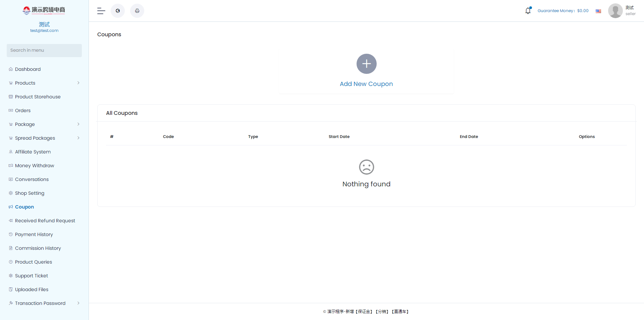Open the globe website icon in top bar
This screenshot has width=644, height=320.
pyautogui.click(x=118, y=11)
